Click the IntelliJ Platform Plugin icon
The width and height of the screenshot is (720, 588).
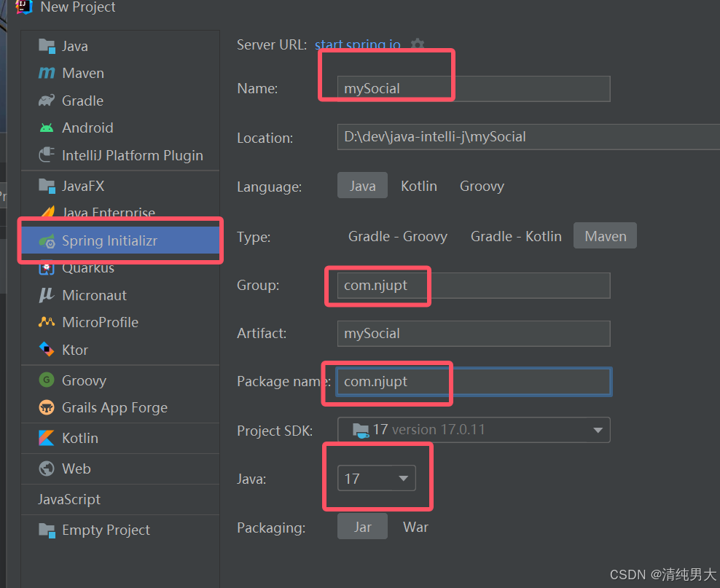pos(47,155)
